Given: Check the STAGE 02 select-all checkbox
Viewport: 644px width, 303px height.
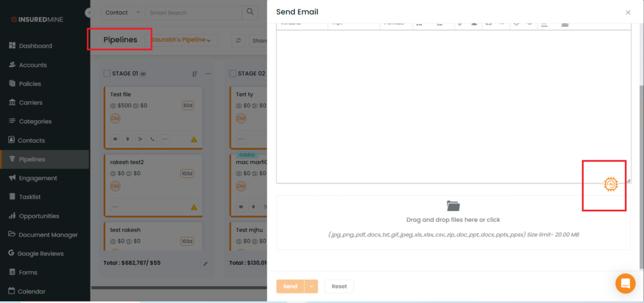Looking at the screenshot, I should point(232,74).
